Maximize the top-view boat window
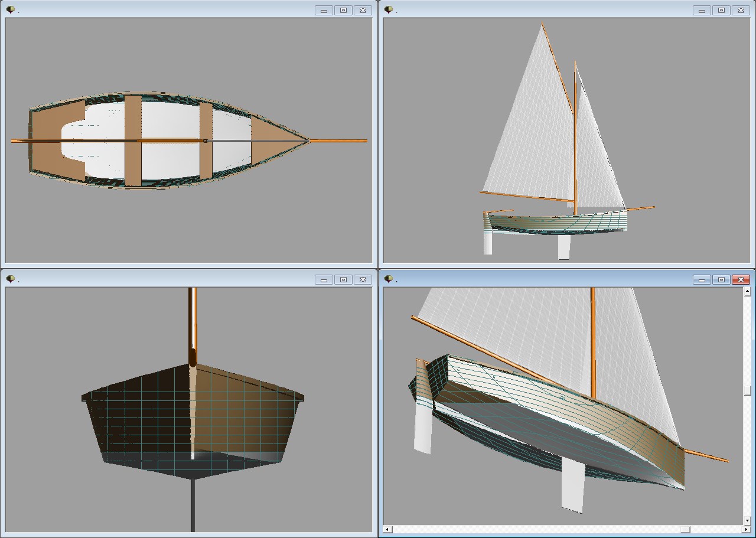756x538 pixels. coord(343,10)
